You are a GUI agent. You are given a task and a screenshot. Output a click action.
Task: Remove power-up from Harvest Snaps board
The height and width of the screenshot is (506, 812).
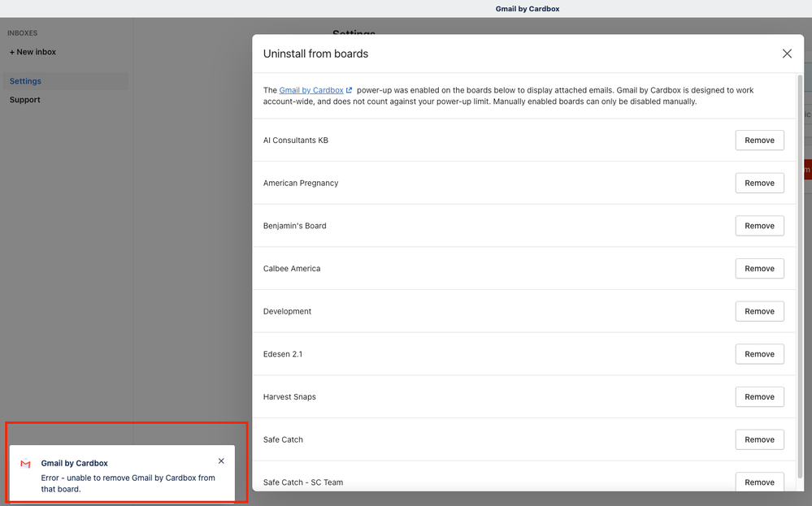(759, 397)
